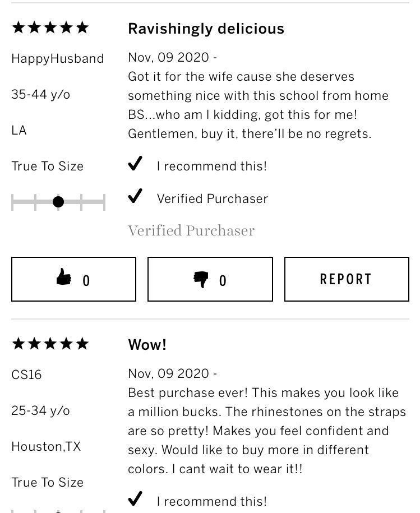Click the Houston,TX location text

click(46, 446)
